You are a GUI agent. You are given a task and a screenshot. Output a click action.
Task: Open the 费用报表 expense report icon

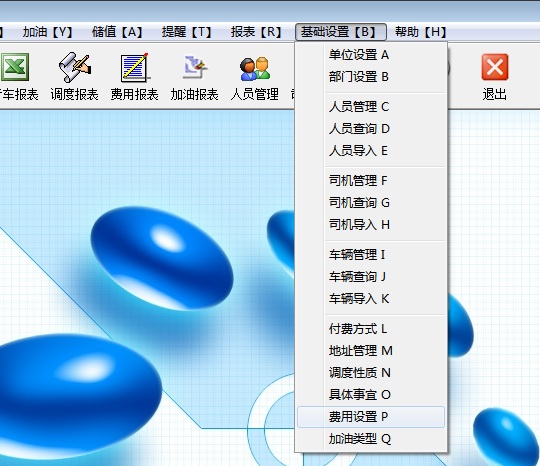[134, 67]
